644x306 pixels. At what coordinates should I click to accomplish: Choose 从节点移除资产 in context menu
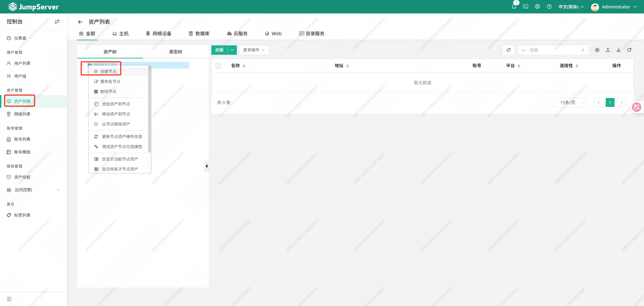point(118,124)
